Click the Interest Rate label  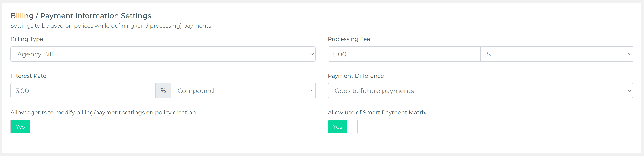pyautogui.click(x=28, y=76)
